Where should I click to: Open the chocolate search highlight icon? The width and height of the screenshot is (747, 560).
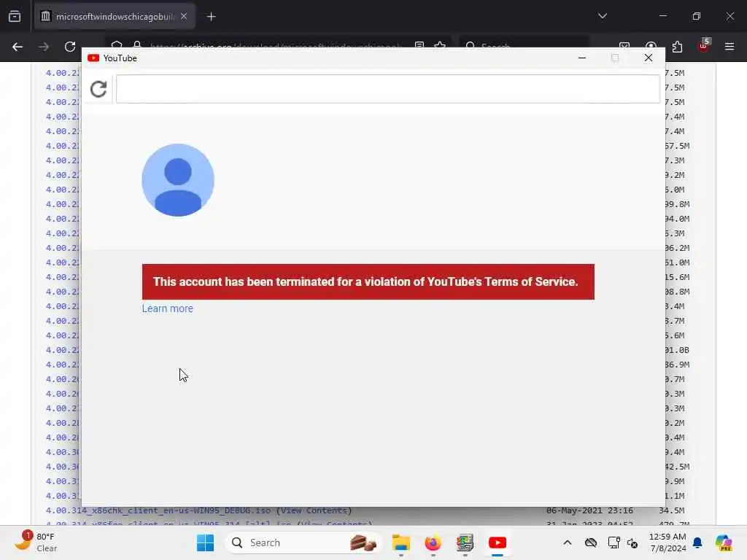[x=363, y=542]
